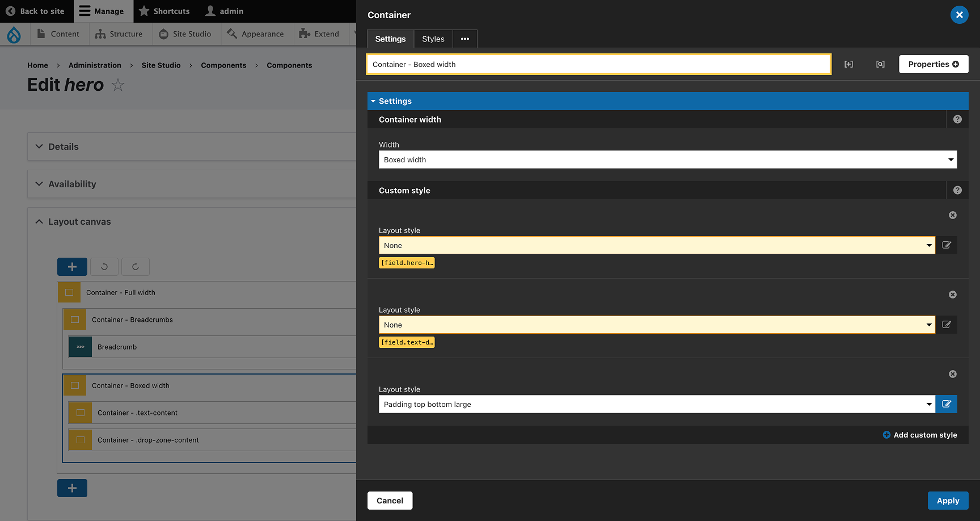The image size is (980, 521).
Task: Click the undo icon in Layout canvas
Action: coord(104,267)
